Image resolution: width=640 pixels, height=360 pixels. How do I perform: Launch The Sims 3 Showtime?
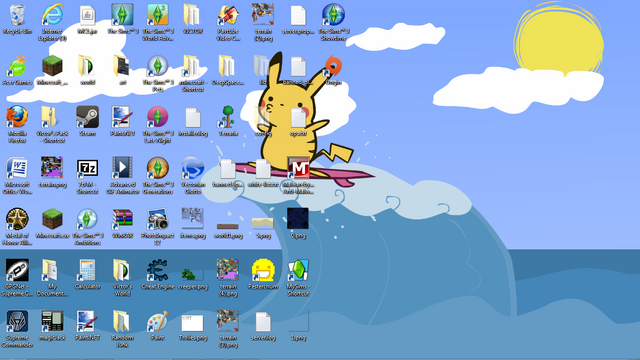point(333,15)
